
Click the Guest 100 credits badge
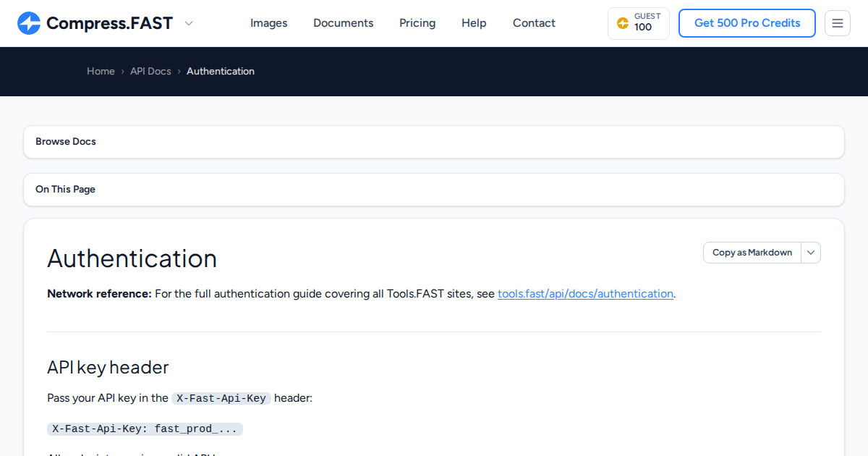click(639, 23)
